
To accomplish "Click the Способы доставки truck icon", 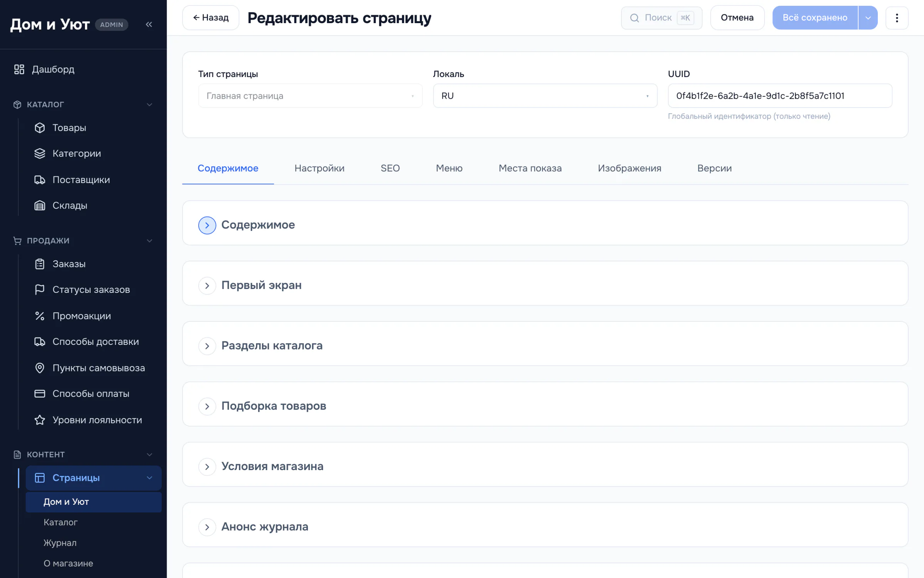I will [40, 342].
